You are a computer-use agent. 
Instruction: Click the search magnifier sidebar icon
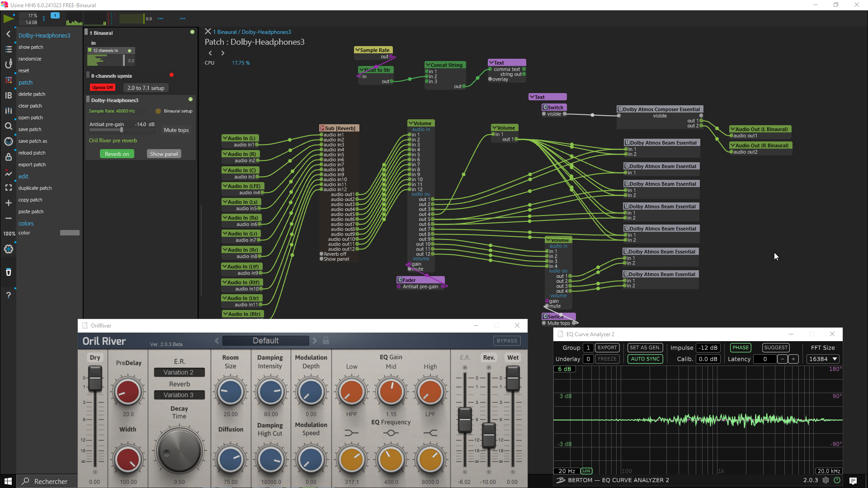pyautogui.click(x=8, y=126)
